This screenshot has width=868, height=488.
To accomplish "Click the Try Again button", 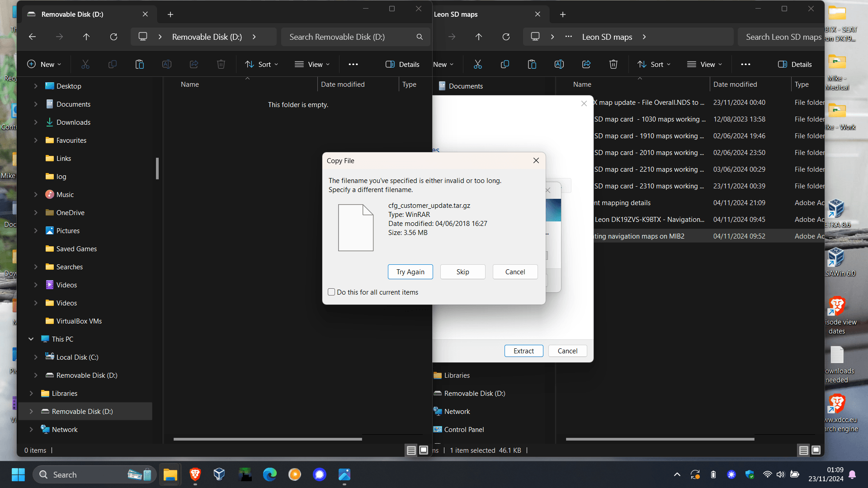I will tap(410, 272).
